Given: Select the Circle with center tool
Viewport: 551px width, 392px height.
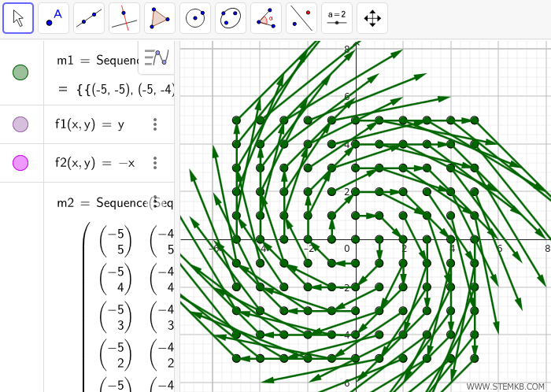Looking at the screenshot, I should point(195,18).
